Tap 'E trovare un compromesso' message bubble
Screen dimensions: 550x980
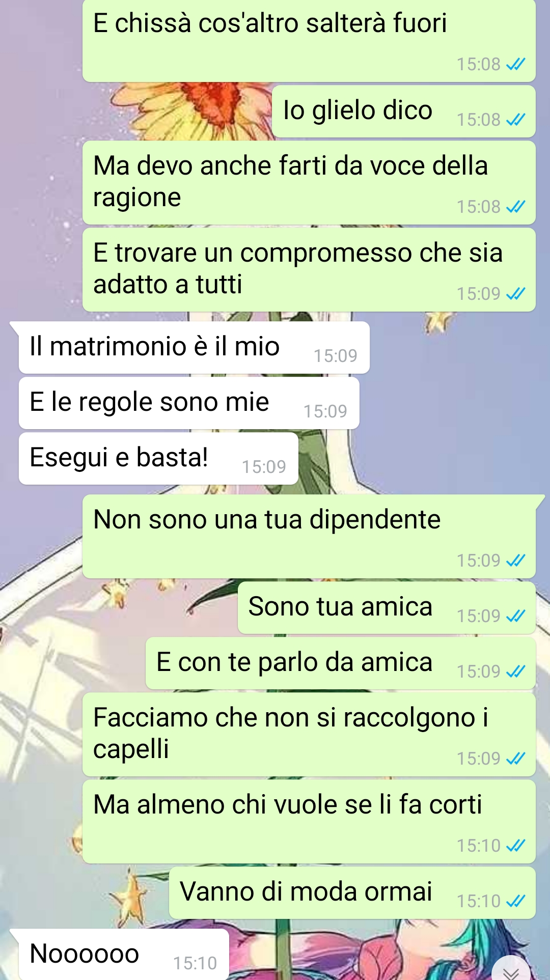tap(309, 270)
